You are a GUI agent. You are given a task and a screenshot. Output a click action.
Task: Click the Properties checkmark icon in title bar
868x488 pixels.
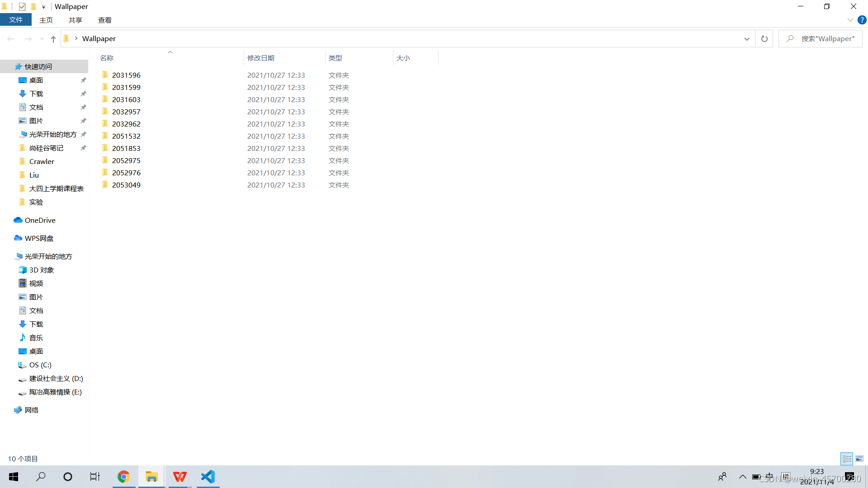click(x=22, y=7)
